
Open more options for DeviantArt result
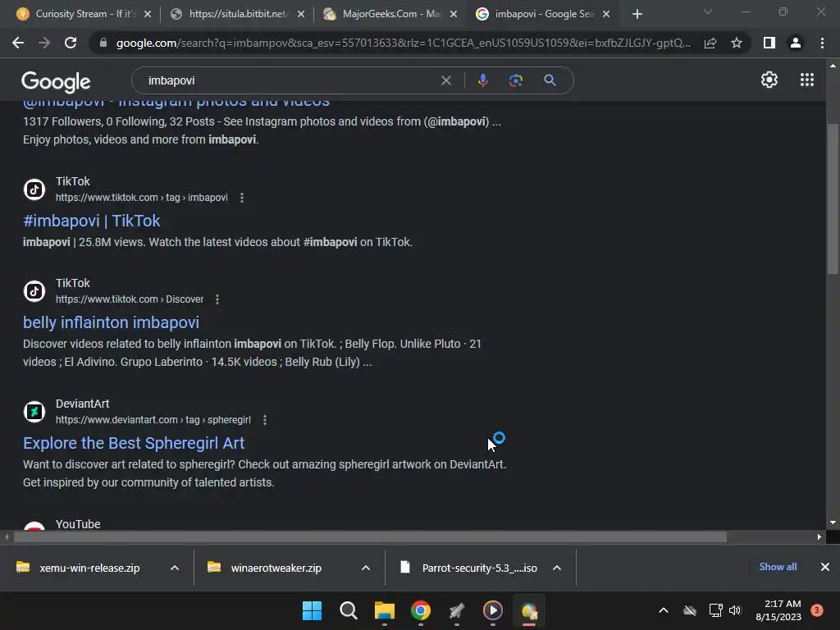click(x=265, y=420)
